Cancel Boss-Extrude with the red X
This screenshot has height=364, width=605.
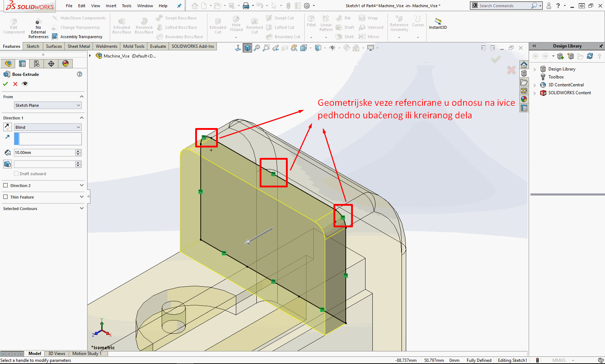[15, 84]
